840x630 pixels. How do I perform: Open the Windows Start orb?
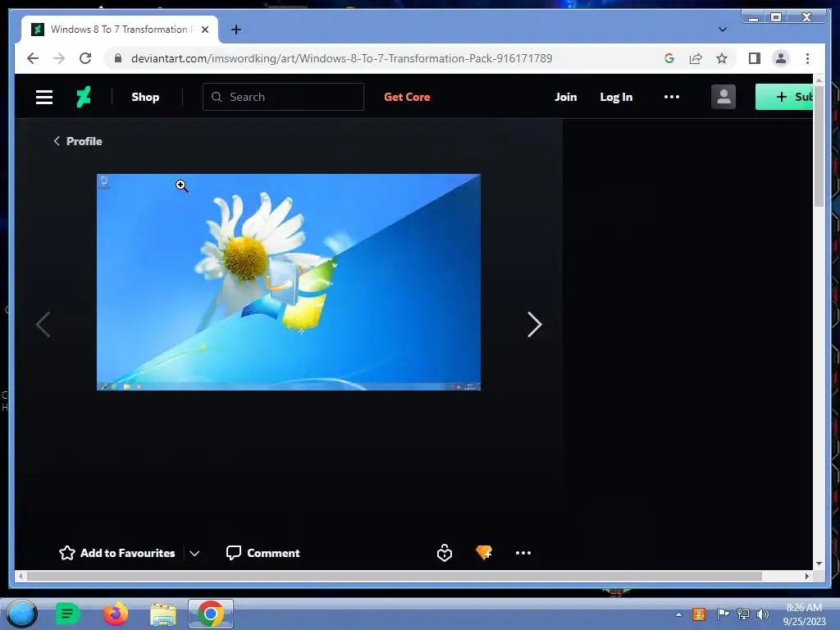pos(22,614)
